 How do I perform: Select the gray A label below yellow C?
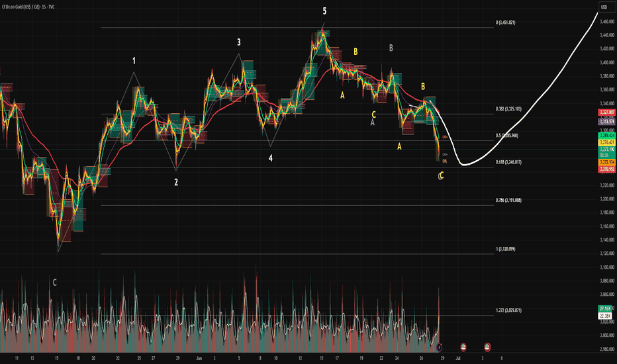pos(373,123)
